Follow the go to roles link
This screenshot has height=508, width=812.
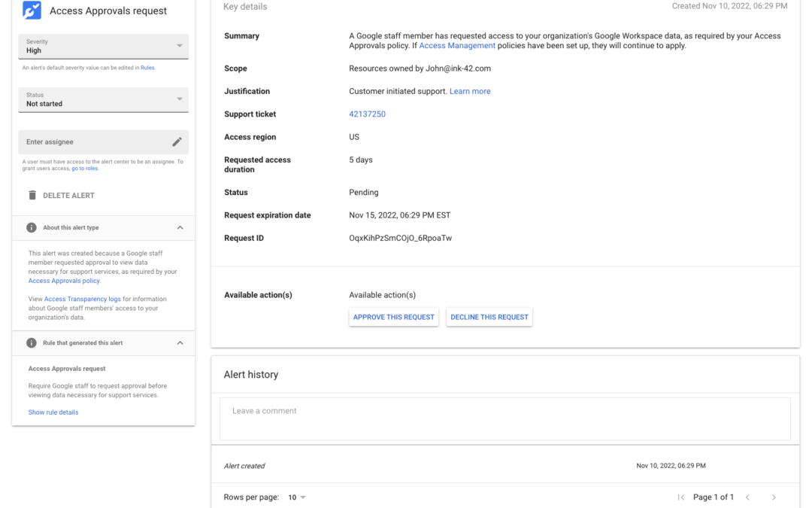pyautogui.click(x=84, y=169)
